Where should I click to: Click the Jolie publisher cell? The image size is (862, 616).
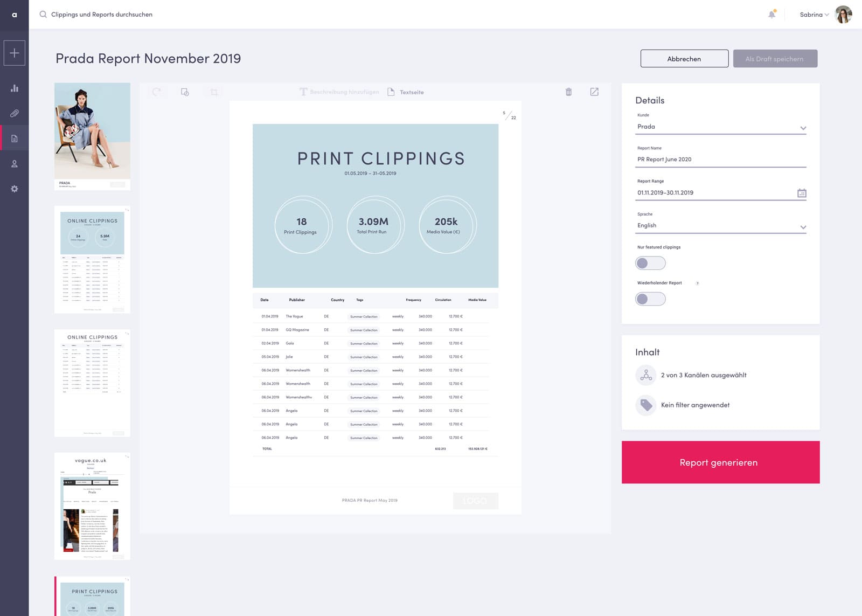289,357
